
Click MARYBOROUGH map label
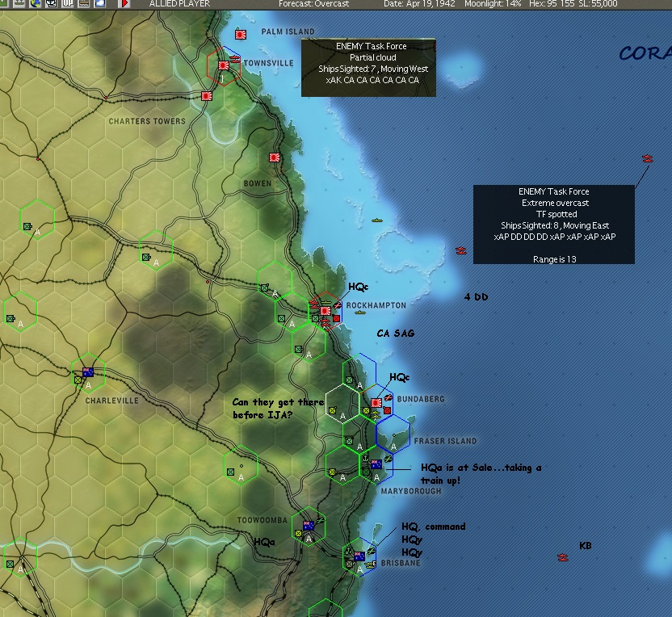pos(411,491)
